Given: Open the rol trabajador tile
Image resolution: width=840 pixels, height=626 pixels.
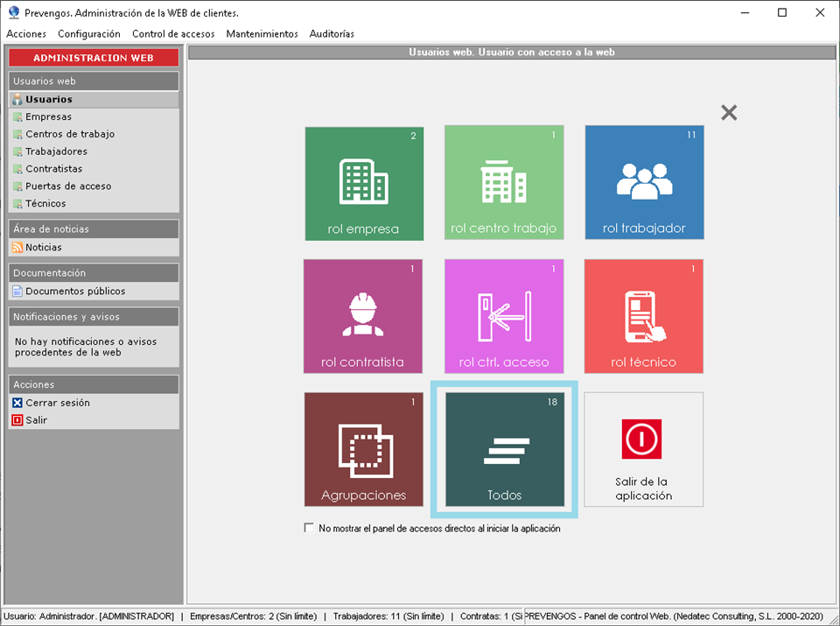Looking at the screenshot, I should coord(644,183).
